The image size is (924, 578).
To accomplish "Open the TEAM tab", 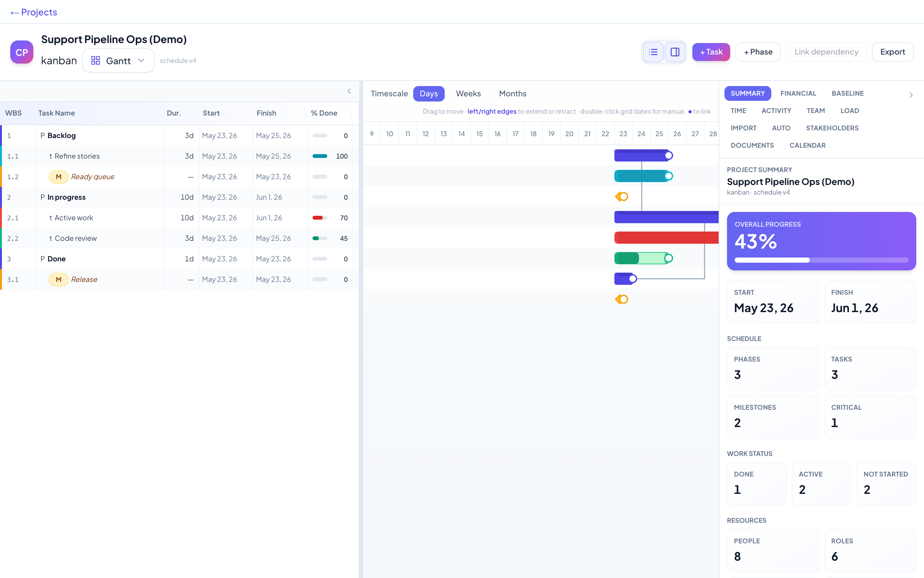I will (816, 111).
